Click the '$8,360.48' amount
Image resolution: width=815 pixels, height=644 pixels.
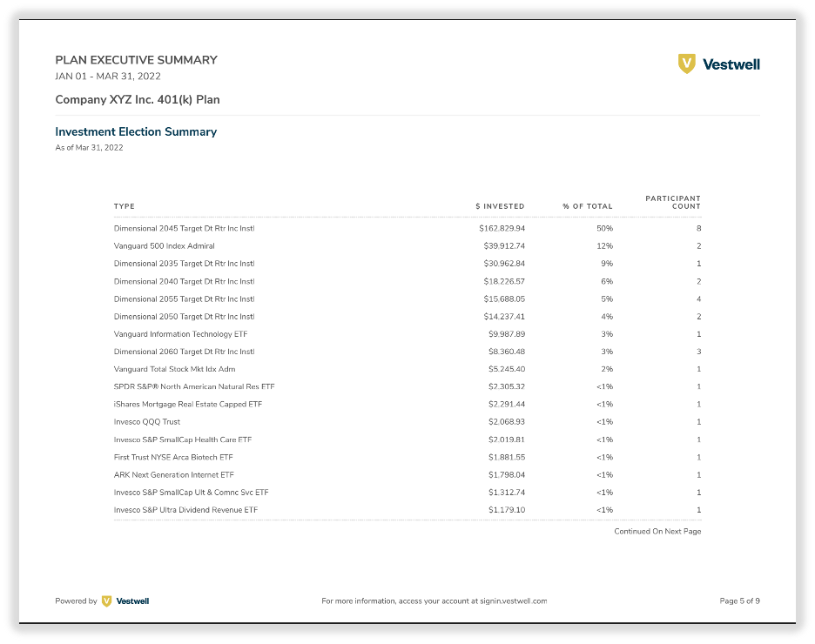(x=507, y=352)
